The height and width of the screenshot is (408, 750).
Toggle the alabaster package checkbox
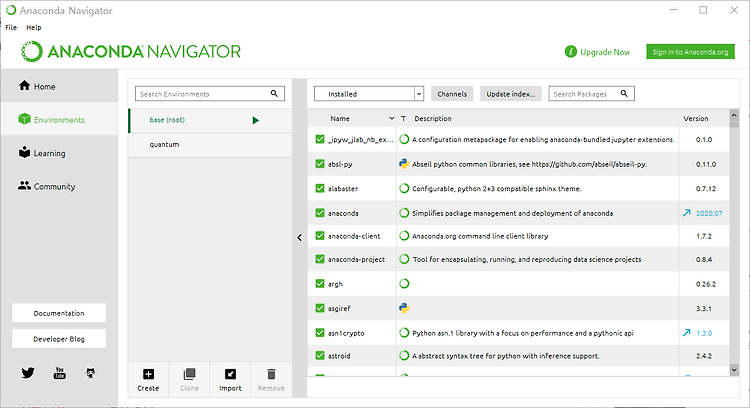(320, 188)
